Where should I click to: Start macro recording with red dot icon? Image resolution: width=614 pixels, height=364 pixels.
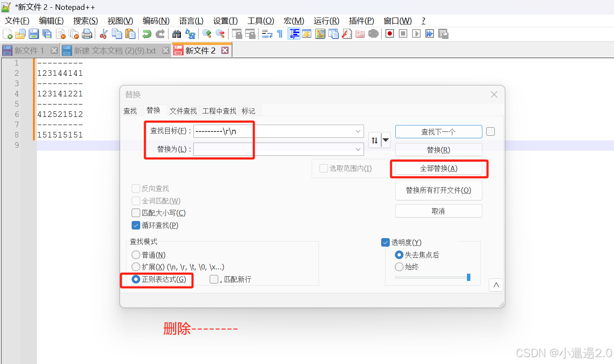tap(390, 34)
